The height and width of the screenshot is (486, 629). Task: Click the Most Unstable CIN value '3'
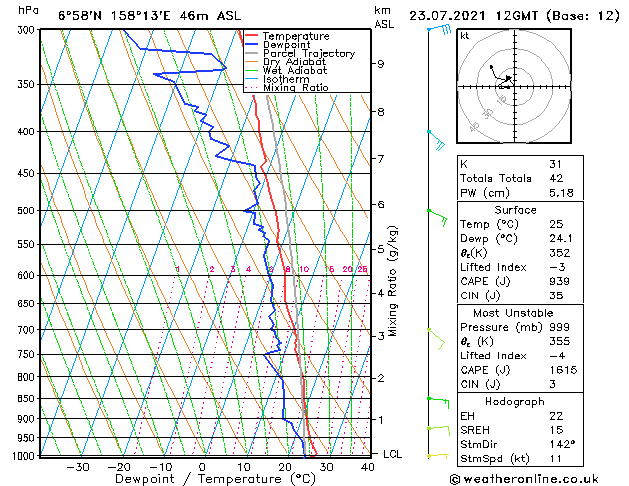(552, 384)
